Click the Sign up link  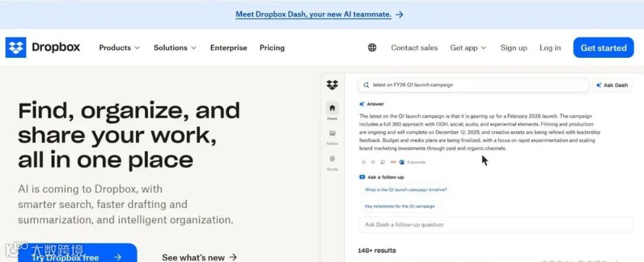(x=514, y=48)
